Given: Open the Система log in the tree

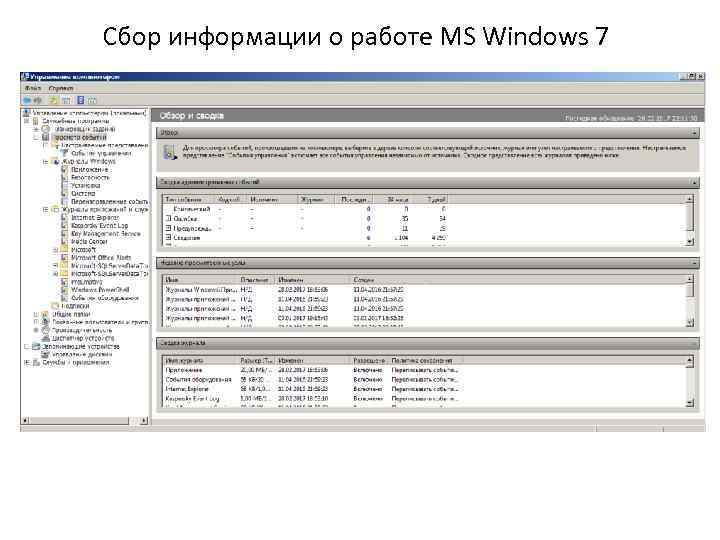Looking at the screenshot, I should point(83,194).
